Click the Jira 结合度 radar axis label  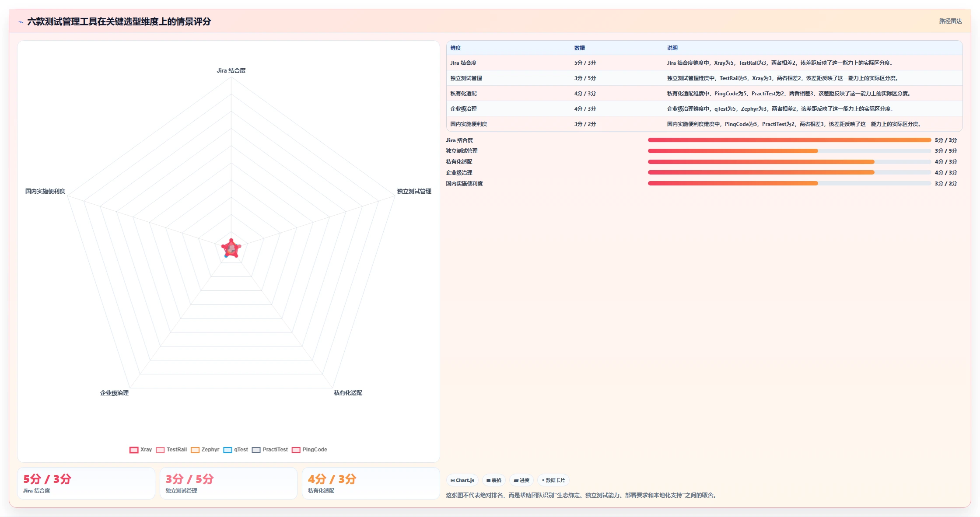pyautogui.click(x=231, y=70)
